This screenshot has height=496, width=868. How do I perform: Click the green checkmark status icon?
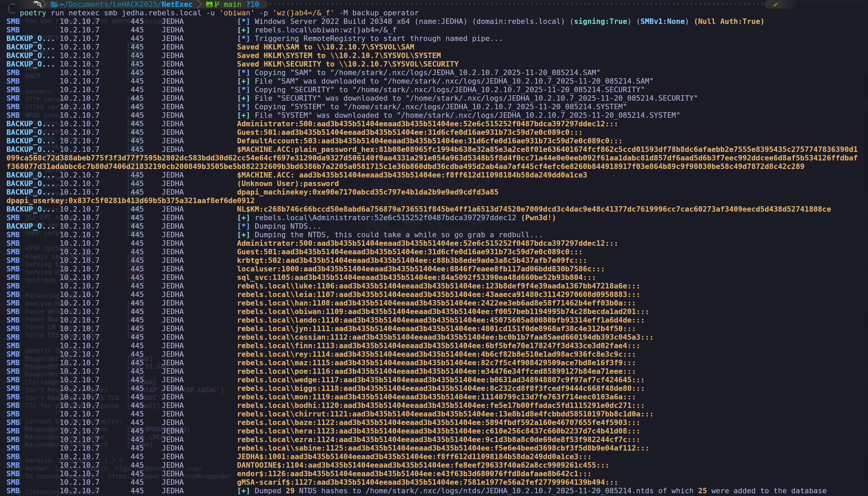(776, 4)
